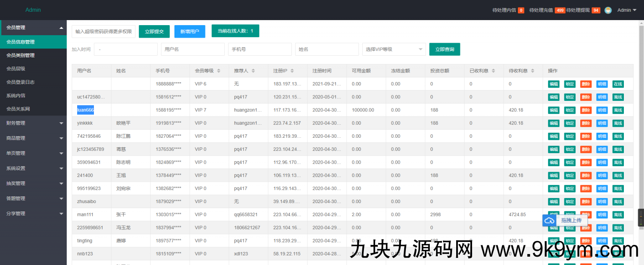
Task: Expand the 财务管理 sidebar section
Action: tap(34, 123)
